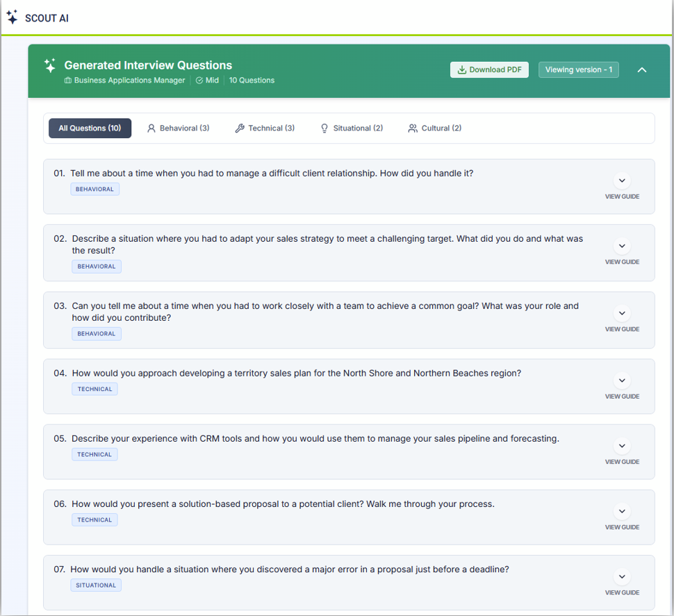Image resolution: width=674 pixels, height=616 pixels.
Task: Open the Viewing version - 1 selector
Action: [x=578, y=69]
